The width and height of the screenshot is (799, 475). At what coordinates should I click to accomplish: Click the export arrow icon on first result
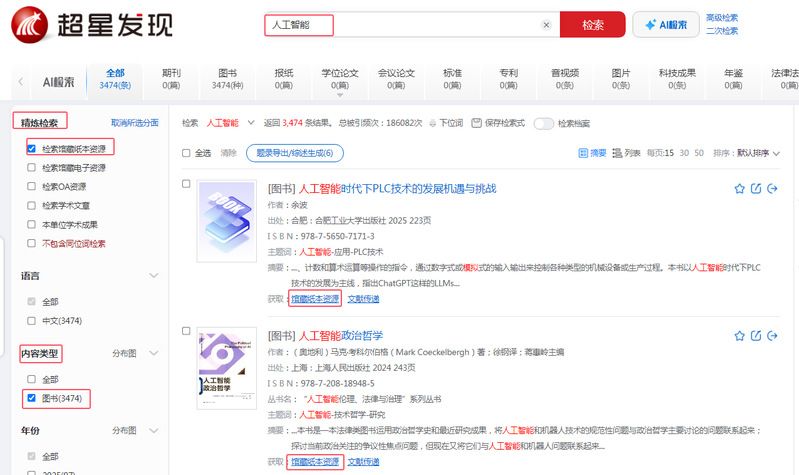[772, 189]
